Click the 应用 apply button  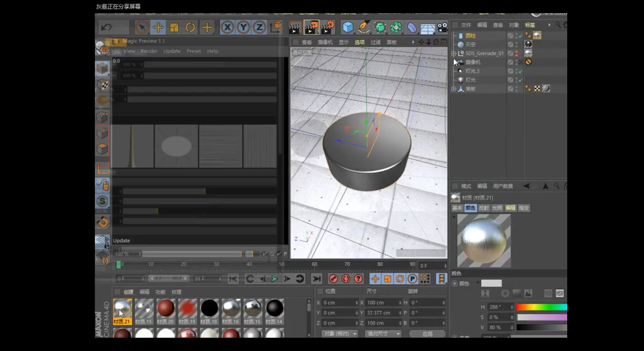pyautogui.click(x=427, y=334)
